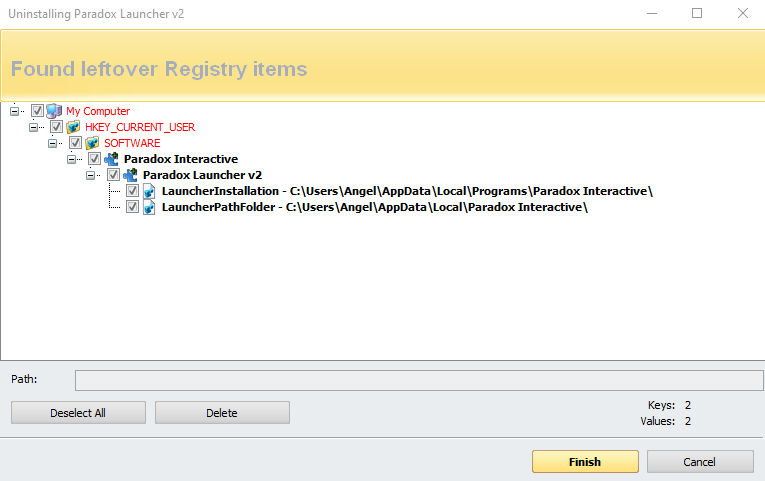Click the My Computer icon in tree

tap(54, 111)
